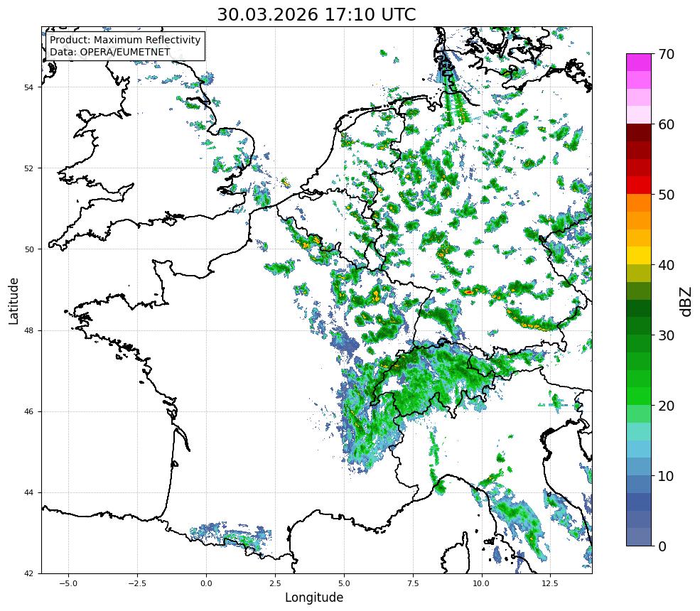The height and width of the screenshot is (611, 700).
Task: Click latitude tick label 44
Action: click(28, 493)
